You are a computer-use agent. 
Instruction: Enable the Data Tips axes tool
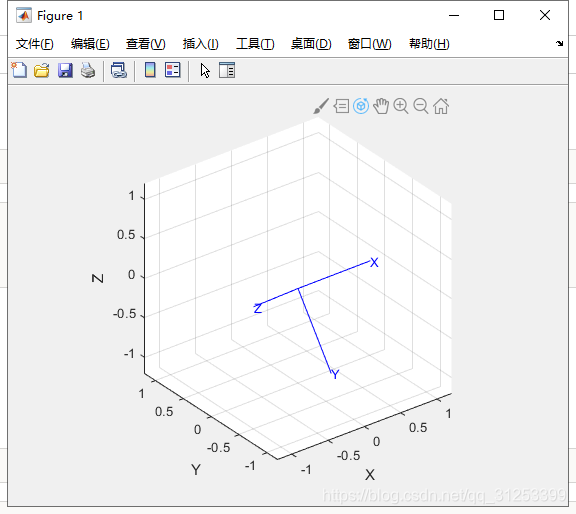(x=342, y=106)
